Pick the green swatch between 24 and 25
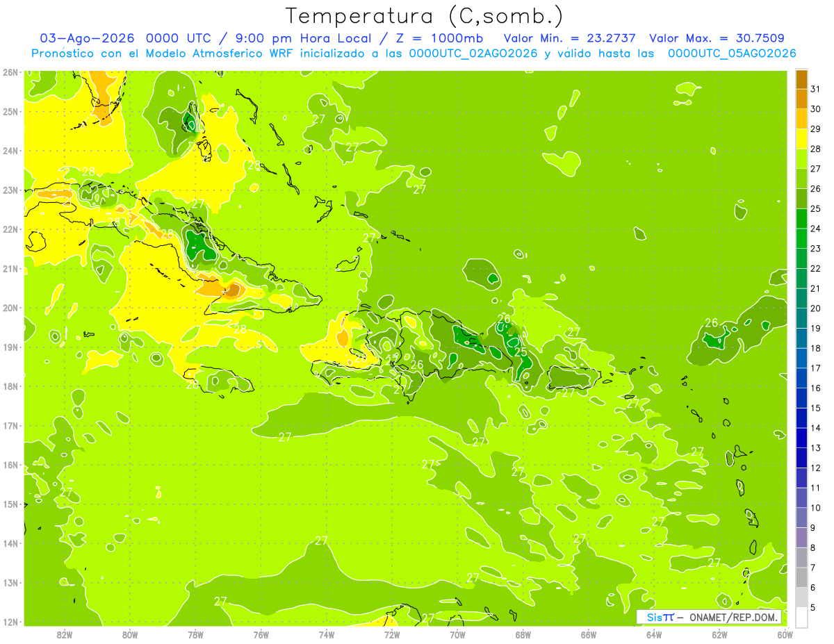834x644 pixels. click(801, 219)
